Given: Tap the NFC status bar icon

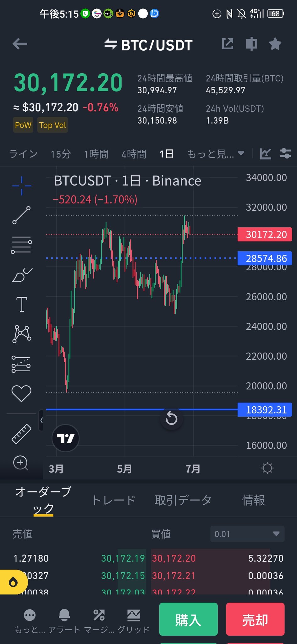Looking at the screenshot, I should 229,14.
